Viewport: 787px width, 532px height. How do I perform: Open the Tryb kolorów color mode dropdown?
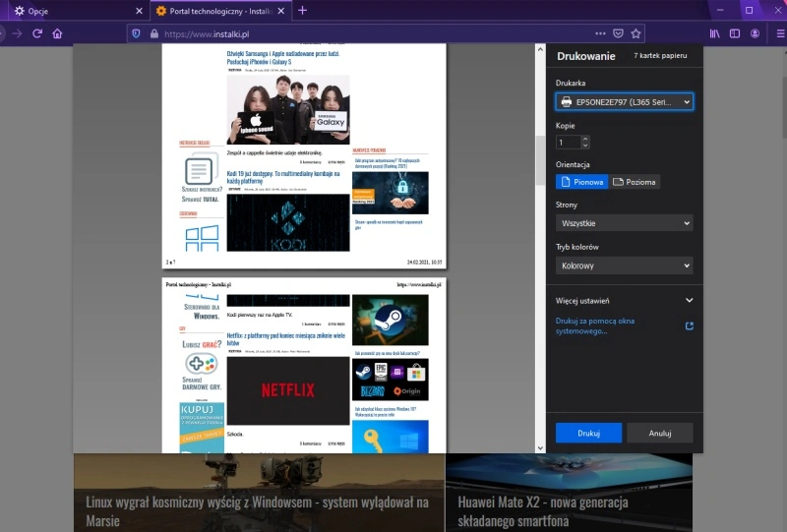point(624,266)
